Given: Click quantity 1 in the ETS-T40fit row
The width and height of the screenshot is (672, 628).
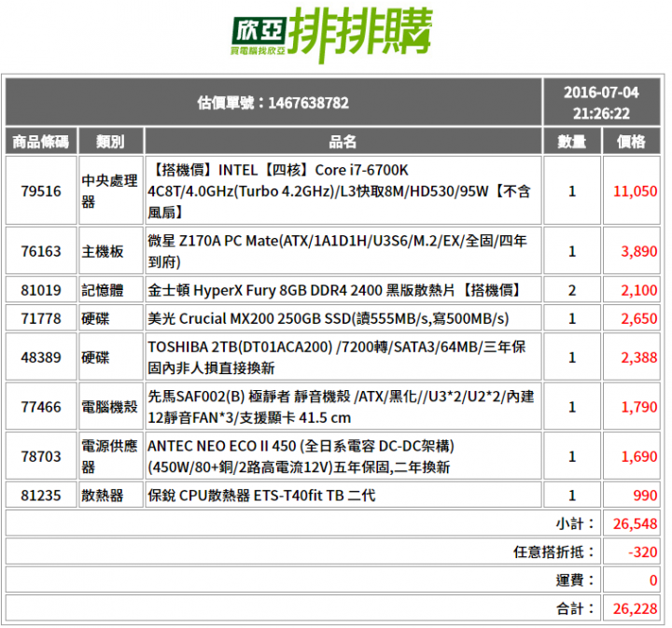Looking at the screenshot, I should tap(572, 495).
